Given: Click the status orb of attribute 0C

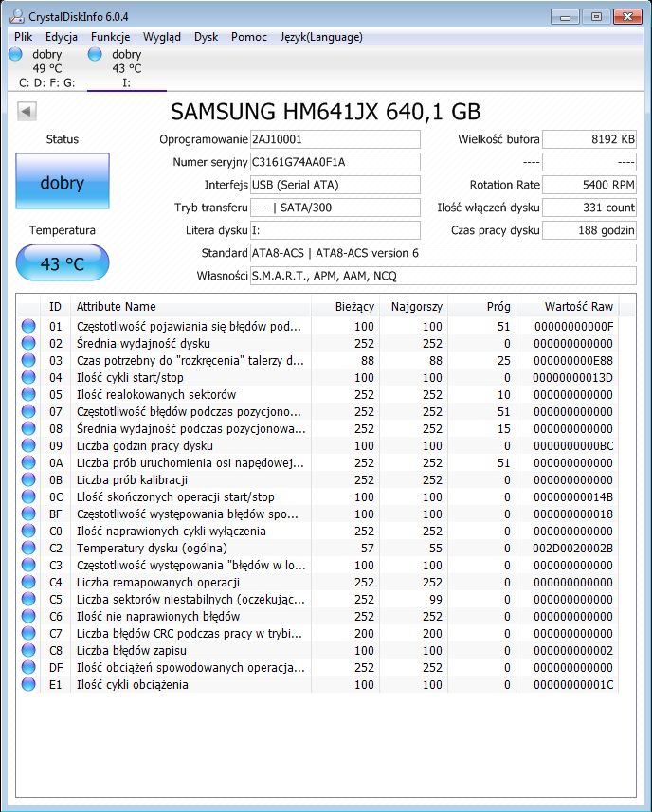Looking at the screenshot, I should (x=28, y=496).
